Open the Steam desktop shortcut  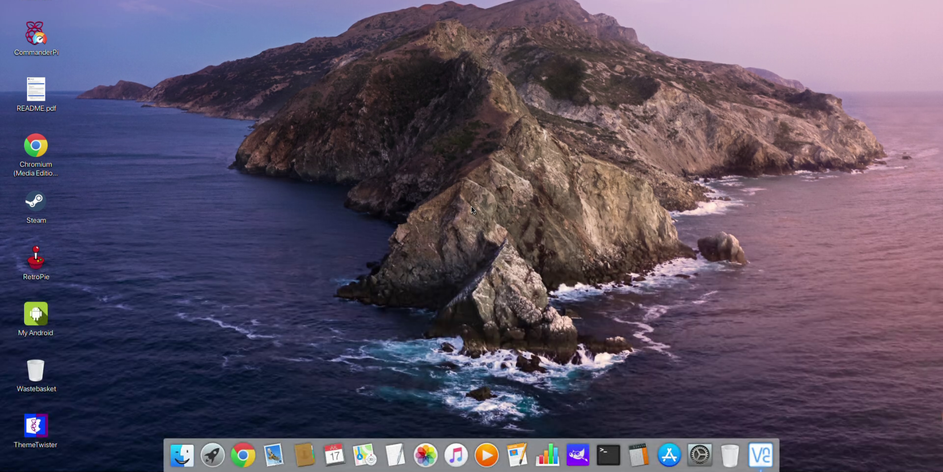point(36,202)
